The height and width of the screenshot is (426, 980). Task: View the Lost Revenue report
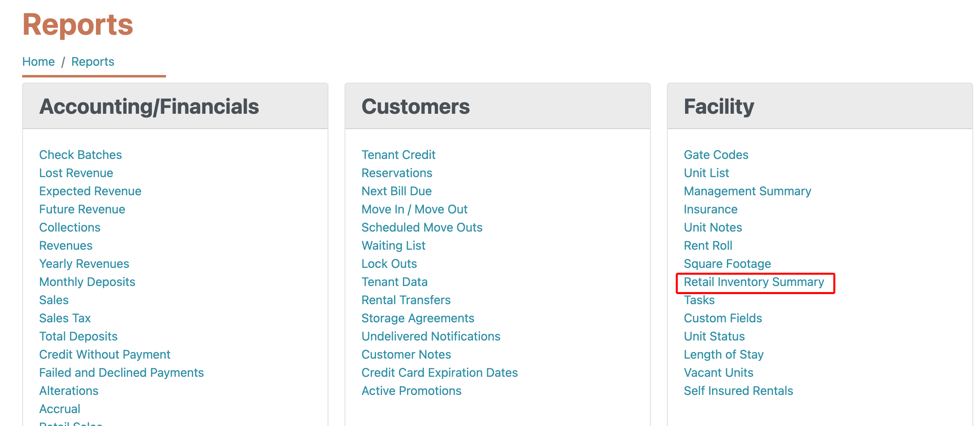click(76, 173)
